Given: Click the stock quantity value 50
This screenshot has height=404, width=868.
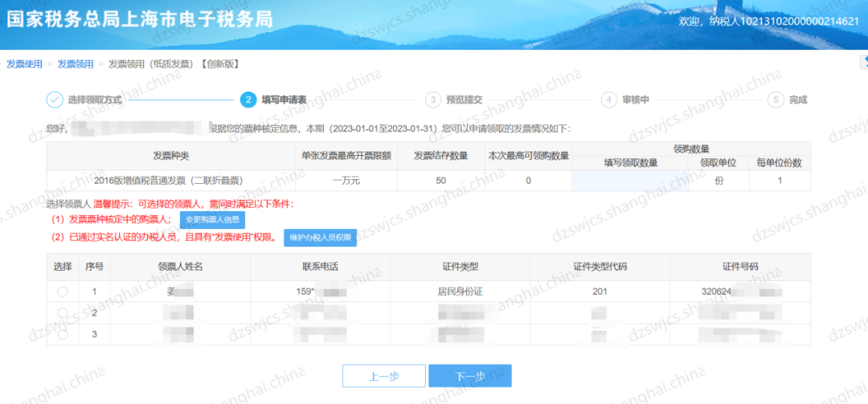Looking at the screenshot, I should click(x=441, y=181).
